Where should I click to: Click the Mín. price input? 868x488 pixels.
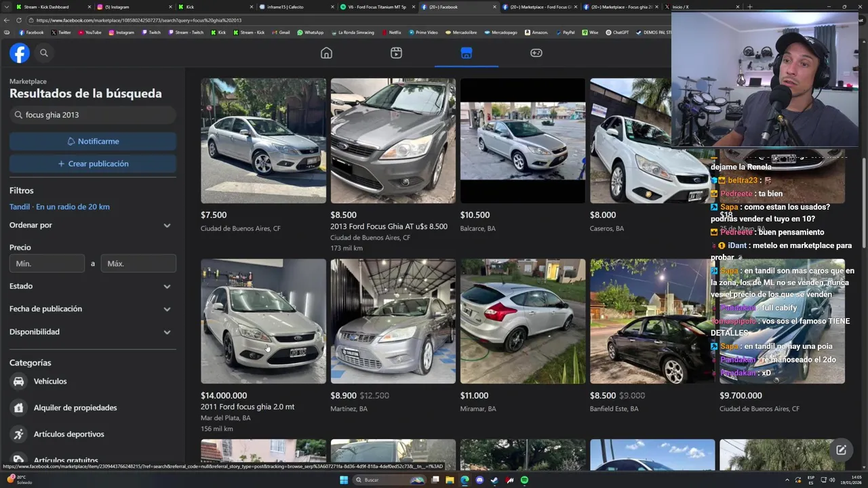click(x=47, y=264)
